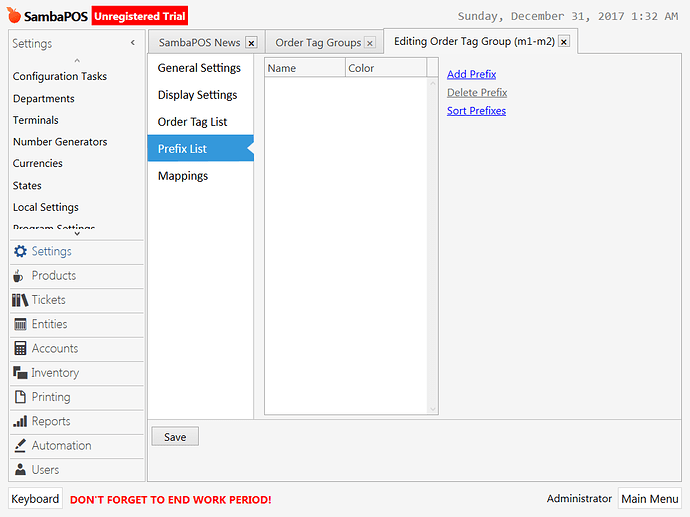Click the Delete Prefix link
Image resolution: width=690 pixels, height=517 pixels.
coord(477,92)
